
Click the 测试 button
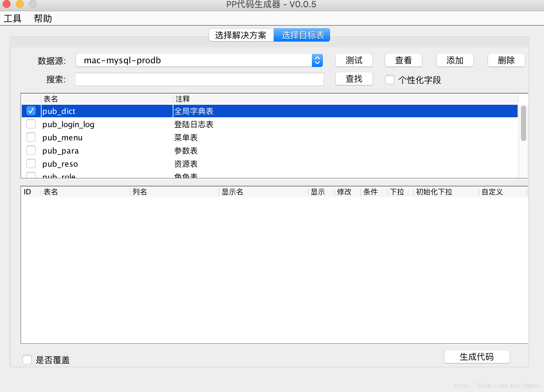[354, 60]
